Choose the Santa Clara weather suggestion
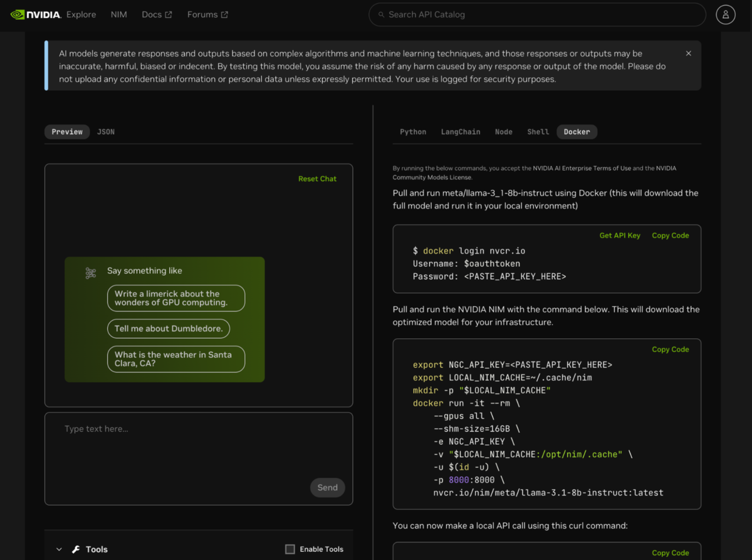752x560 pixels. (x=176, y=359)
